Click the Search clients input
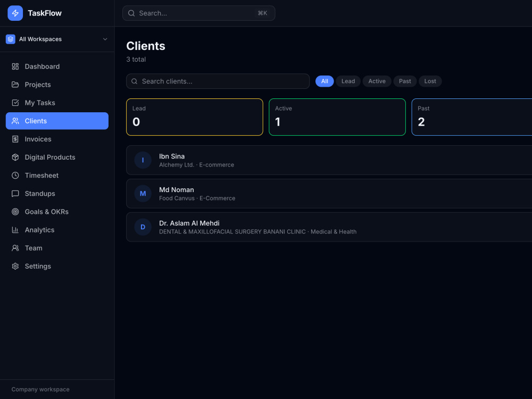The height and width of the screenshot is (399, 532). click(x=218, y=81)
